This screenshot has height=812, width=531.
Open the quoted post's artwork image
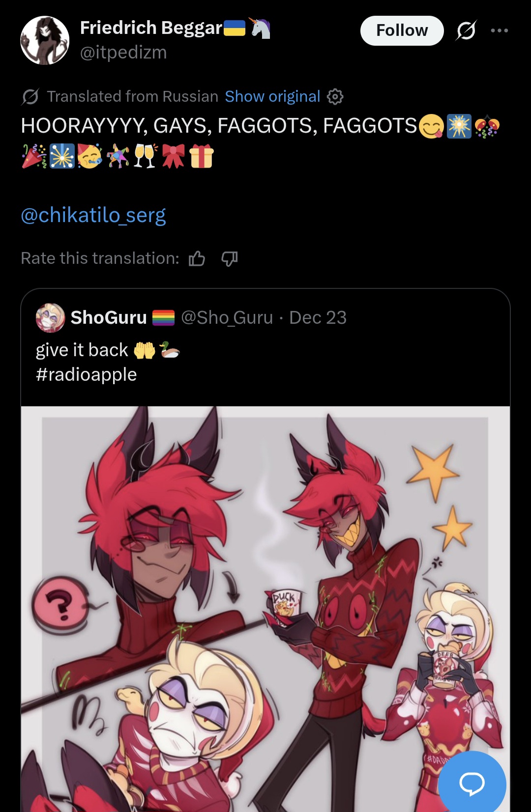coord(265,609)
